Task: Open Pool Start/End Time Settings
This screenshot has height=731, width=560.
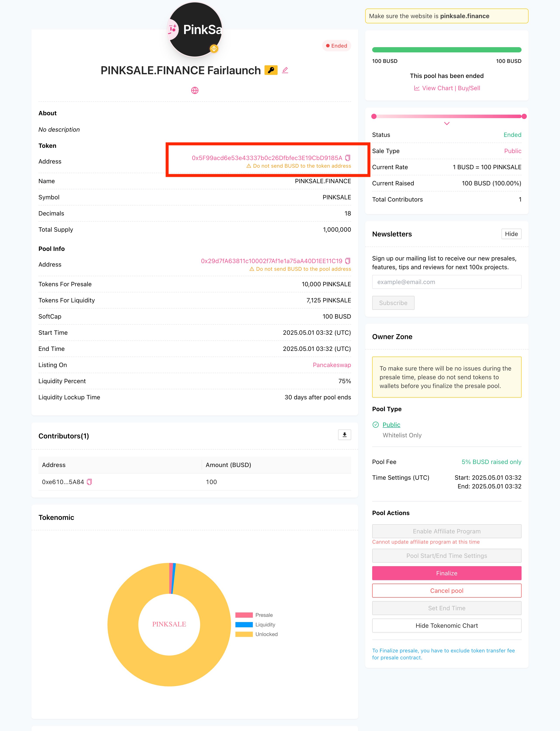Action: tap(447, 556)
